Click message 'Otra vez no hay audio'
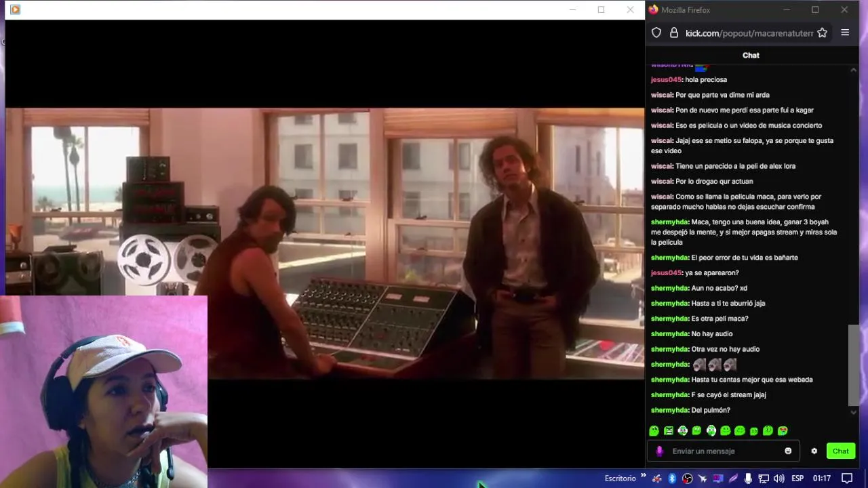This screenshot has height=488, width=868. pyautogui.click(x=725, y=349)
